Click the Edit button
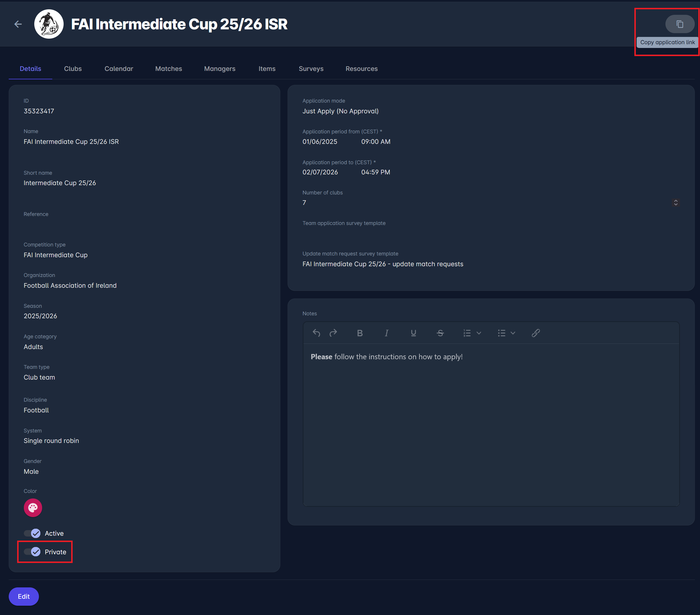This screenshot has height=615, width=700. 24,596
